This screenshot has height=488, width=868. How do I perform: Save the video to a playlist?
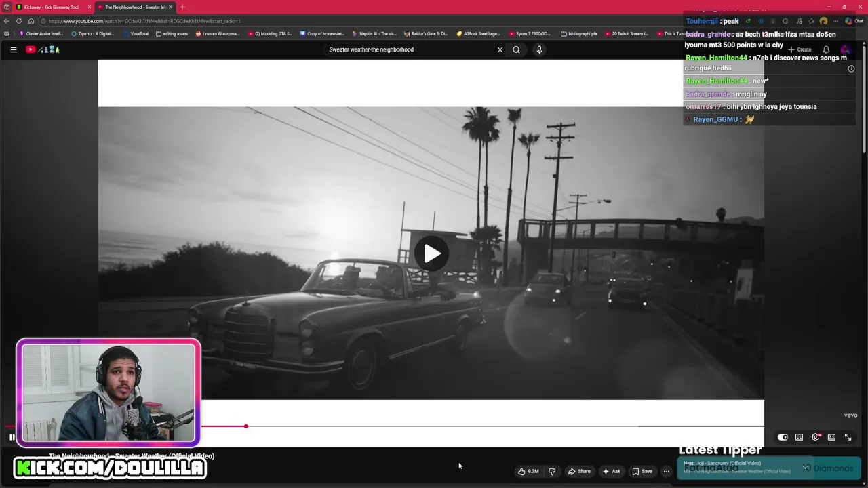pos(642,471)
